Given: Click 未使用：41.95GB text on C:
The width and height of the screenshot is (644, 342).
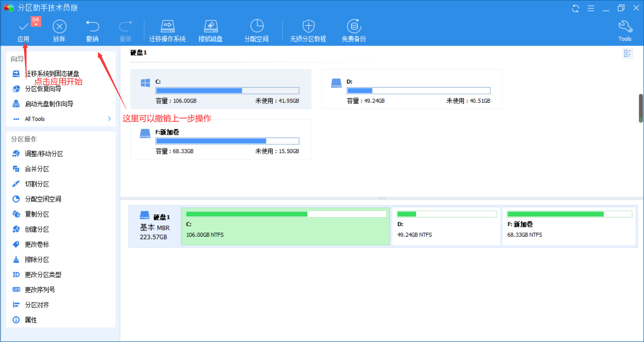Looking at the screenshot, I should tap(277, 101).
